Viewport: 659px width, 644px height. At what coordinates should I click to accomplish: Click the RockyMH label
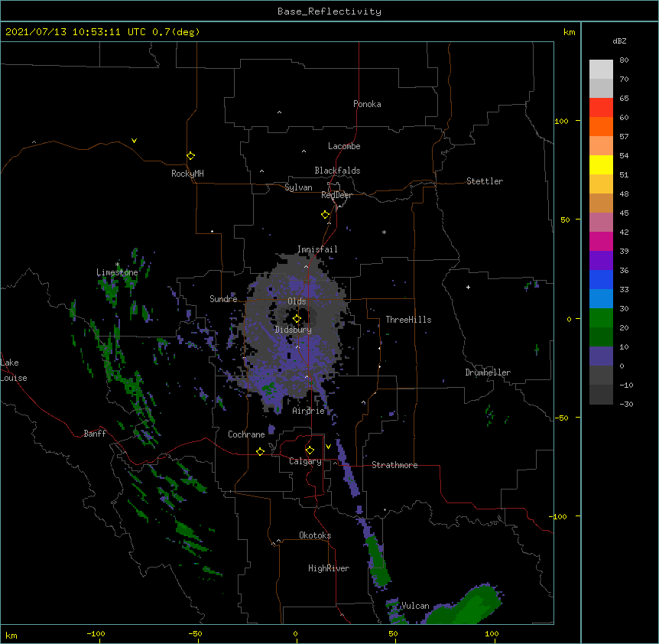187,174
